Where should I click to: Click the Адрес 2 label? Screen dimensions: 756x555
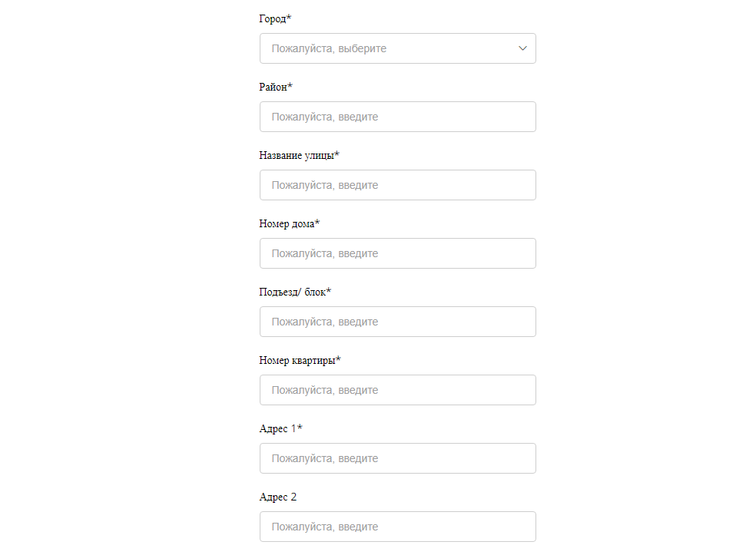pyautogui.click(x=277, y=497)
